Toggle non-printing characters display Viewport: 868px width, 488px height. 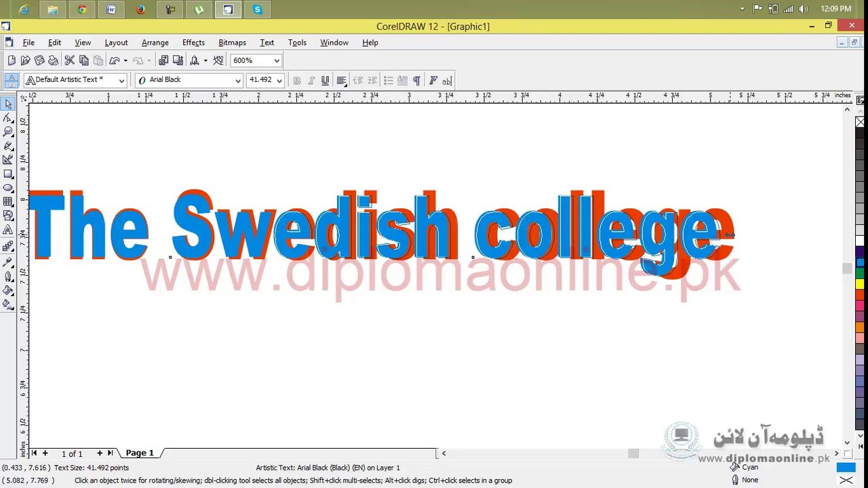coord(416,81)
